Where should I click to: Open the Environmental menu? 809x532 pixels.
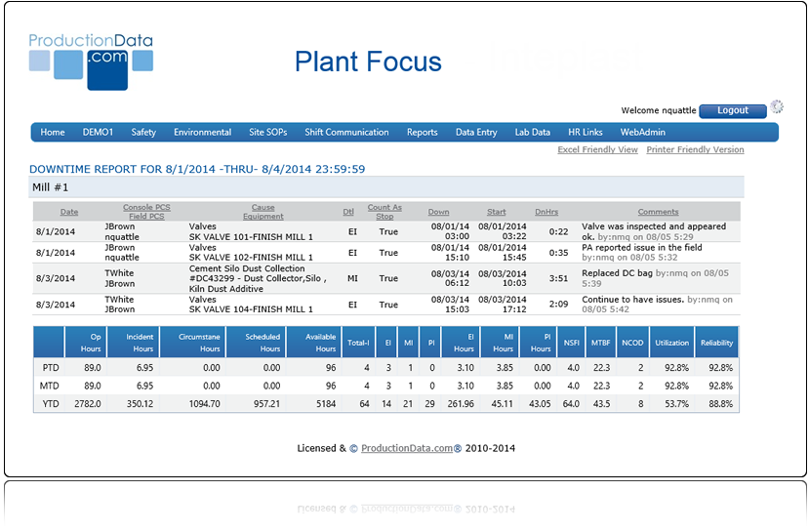(202, 133)
